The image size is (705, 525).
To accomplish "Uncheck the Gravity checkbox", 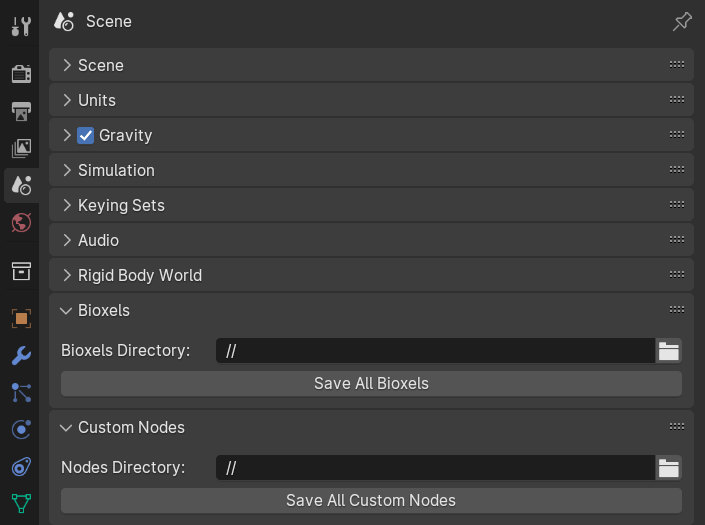I will click(x=85, y=135).
